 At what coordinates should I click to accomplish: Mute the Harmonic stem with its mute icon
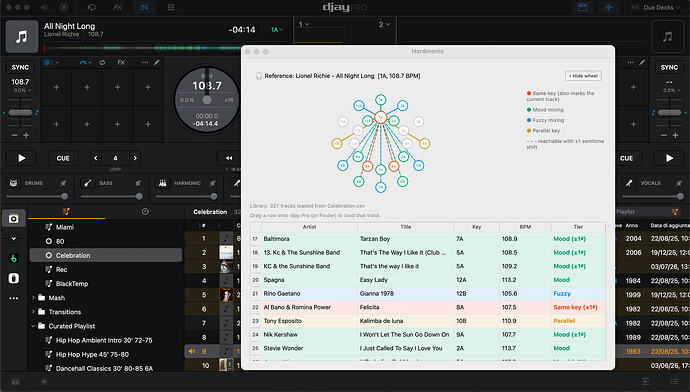click(x=213, y=183)
